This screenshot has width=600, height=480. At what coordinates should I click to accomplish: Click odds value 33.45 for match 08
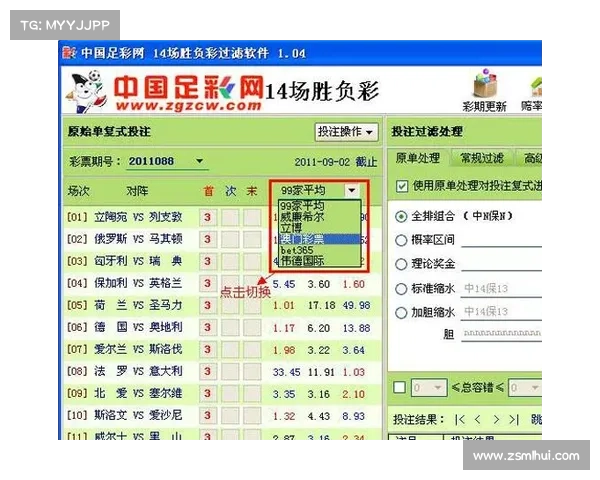[x=286, y=372]
